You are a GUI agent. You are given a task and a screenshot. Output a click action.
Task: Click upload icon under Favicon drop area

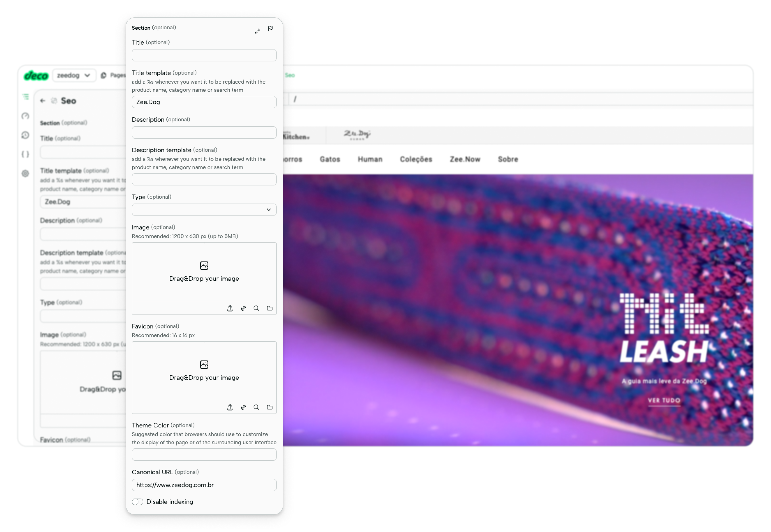pyautogui.click(x=230, y=407)
